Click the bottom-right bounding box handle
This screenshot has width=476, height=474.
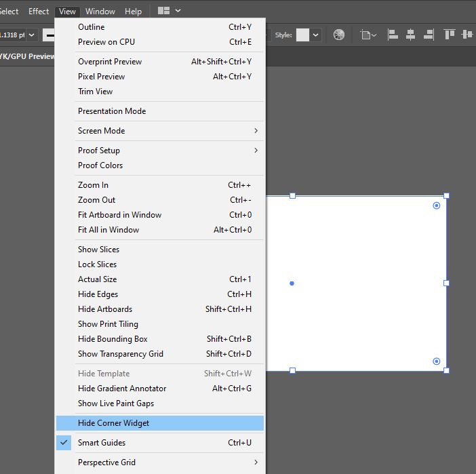(446, 370)
